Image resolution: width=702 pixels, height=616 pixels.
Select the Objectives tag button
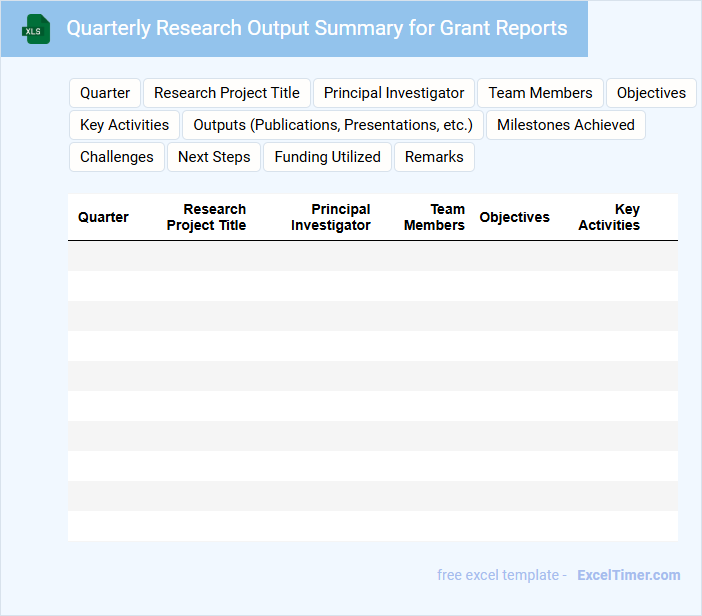coord(651,93)
